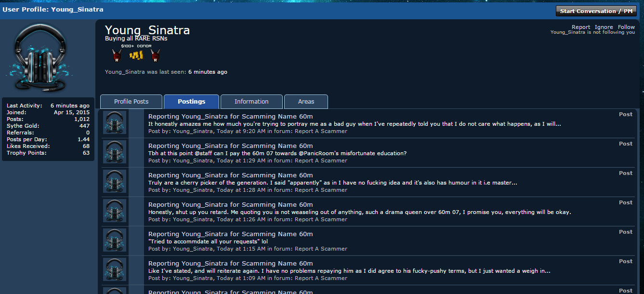Open the thread title of the 1:28 AM post
Viewport: 644px width, 294px height.
(231, 175)
